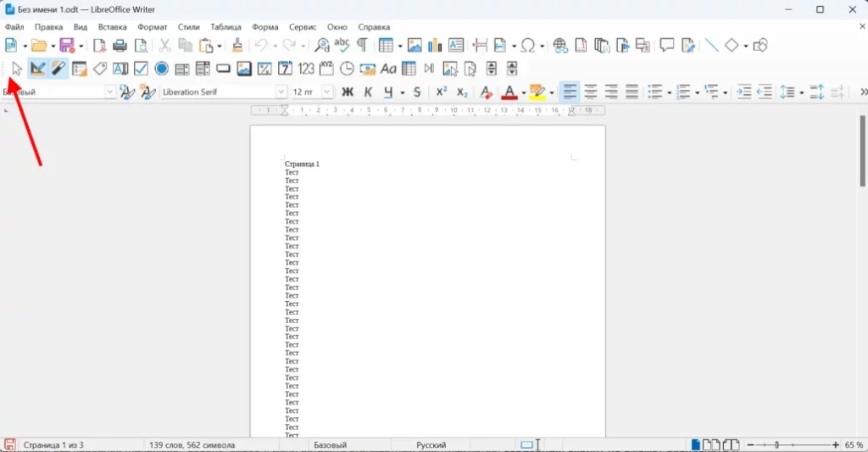Open the Paste options dropdown arrow
This screenshot has height=452, width=868.
(x=220, y=46)
